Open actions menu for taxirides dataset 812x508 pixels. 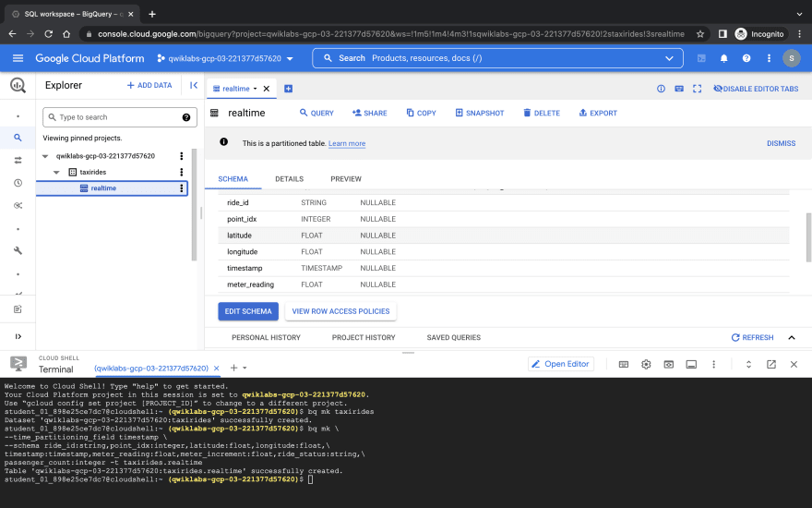coord(181,172)
